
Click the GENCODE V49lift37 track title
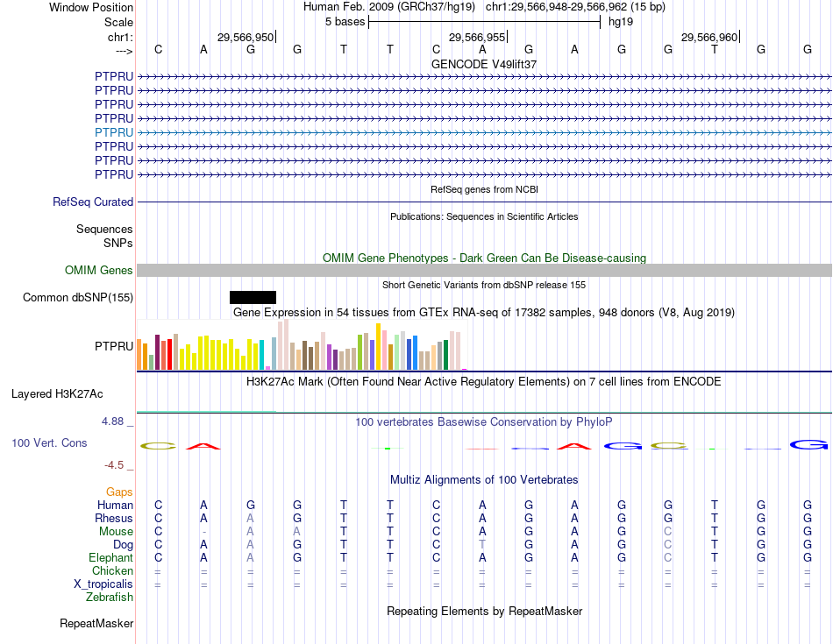484,64
